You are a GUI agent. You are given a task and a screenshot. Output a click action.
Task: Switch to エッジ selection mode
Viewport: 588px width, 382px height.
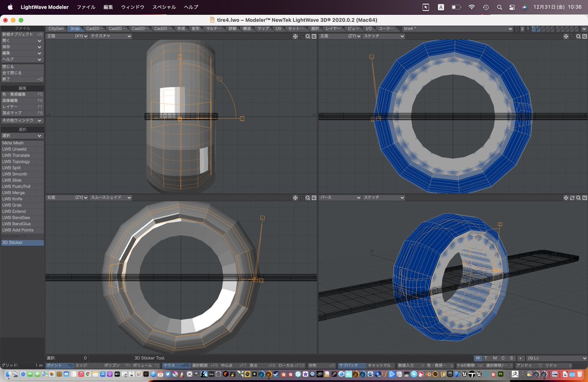pos(89,365)
